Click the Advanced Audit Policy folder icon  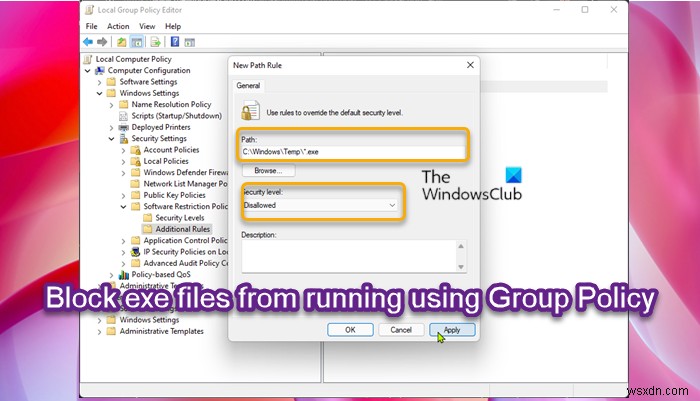coord(135,263)
